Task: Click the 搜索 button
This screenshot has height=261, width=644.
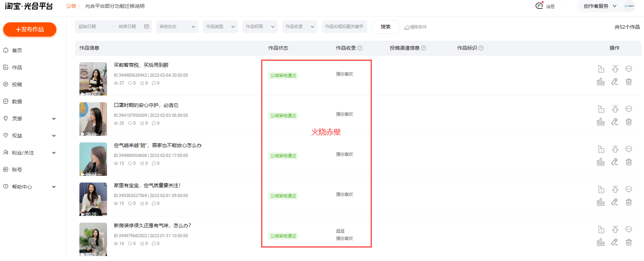Action: tap(386, 27)
